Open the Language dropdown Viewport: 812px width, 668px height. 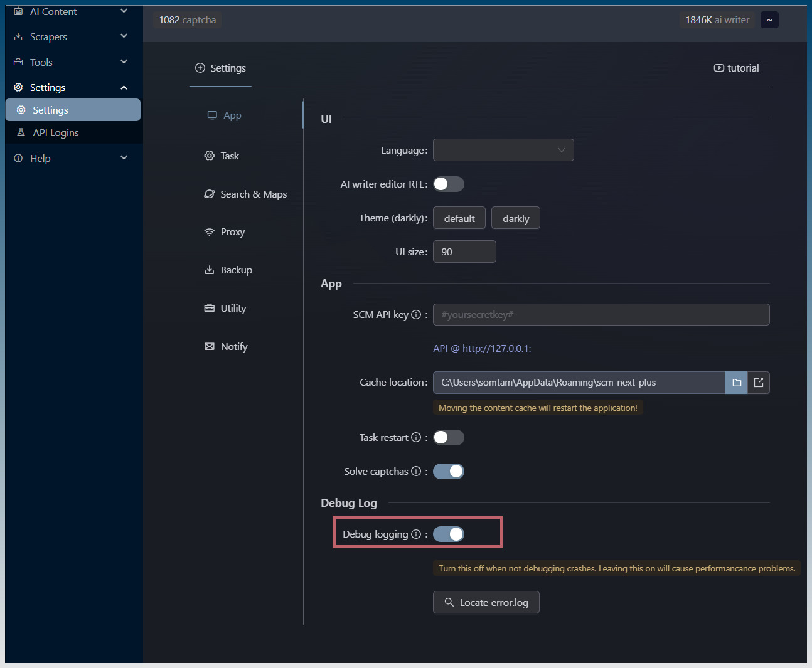pyautogui.click(x=503, y=151)
